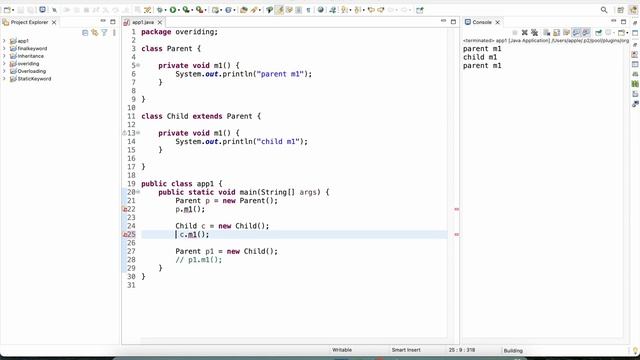Expand the StaticKeyword project node

[x=4, y=78]
